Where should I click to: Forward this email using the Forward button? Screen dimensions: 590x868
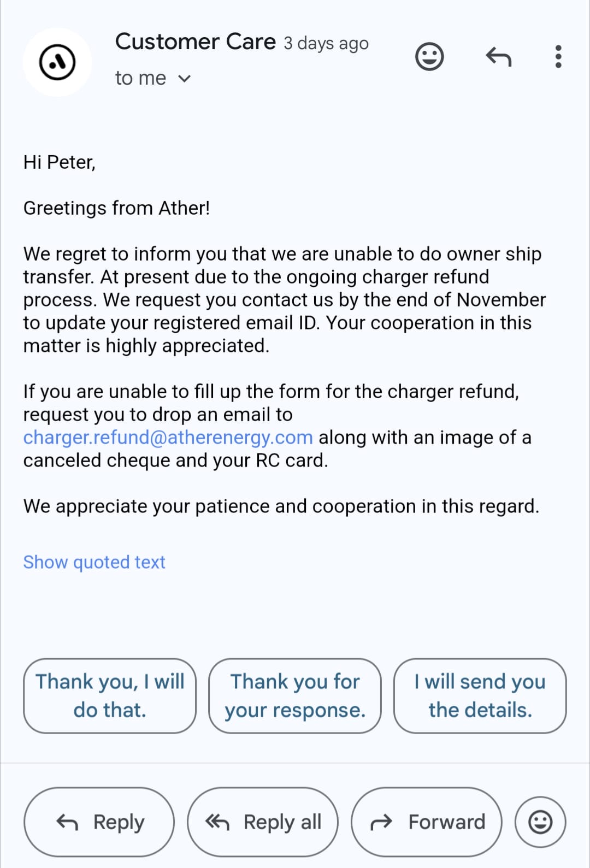click(427, 822)
